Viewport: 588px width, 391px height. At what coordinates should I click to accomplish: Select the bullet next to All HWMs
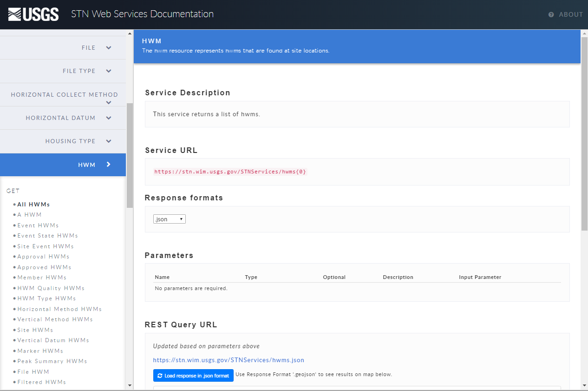pos(14,204)
